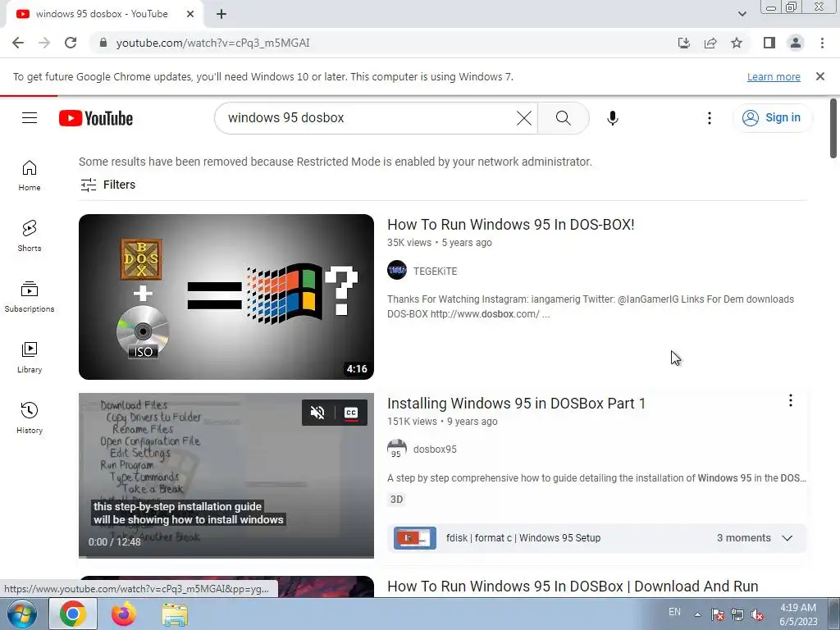Reload the page
This screenshot has width=840, height=630.
pyautogui.click(x=71, y=43)
